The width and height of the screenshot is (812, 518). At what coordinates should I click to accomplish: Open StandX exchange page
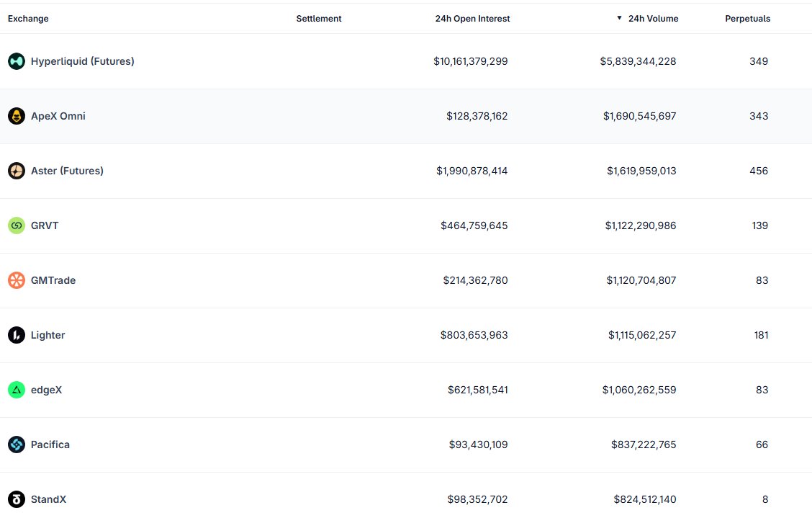(x=48, y=499)
